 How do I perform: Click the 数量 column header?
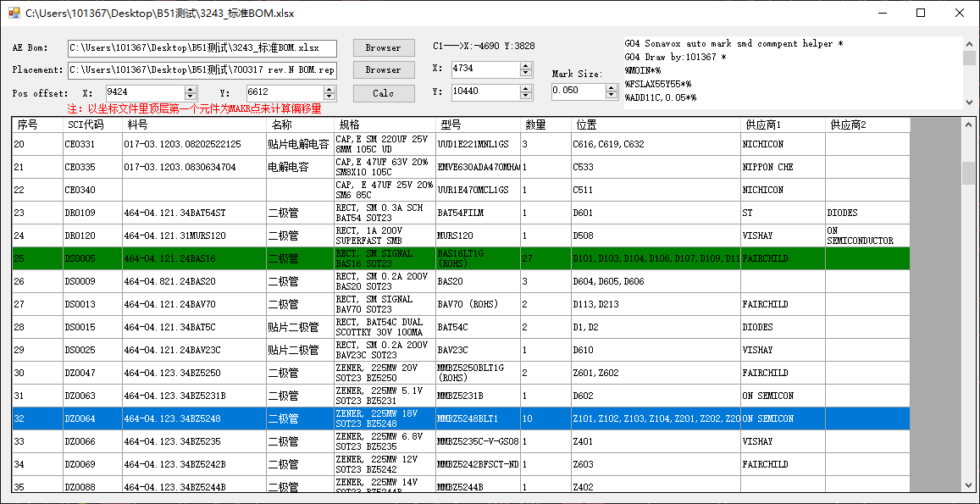point(545,125)
